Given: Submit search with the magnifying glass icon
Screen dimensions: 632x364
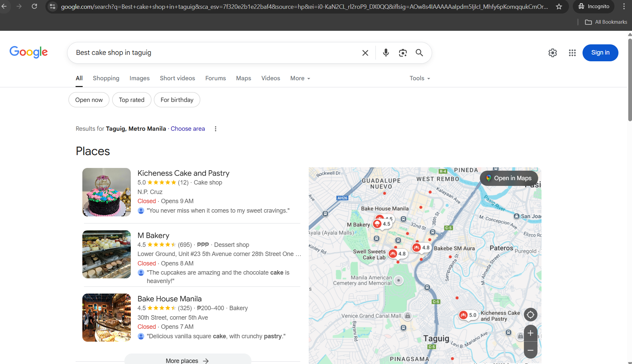Looking at the screenshot, I should coord(419,53).
